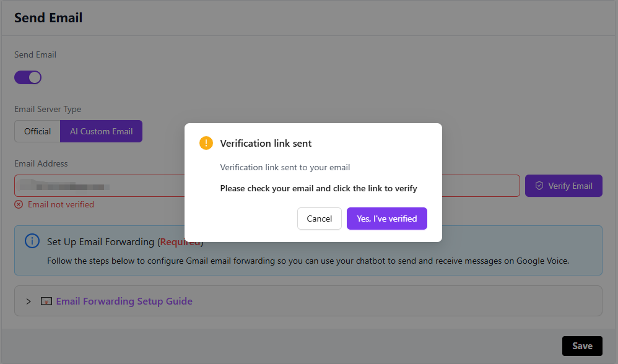This screenshot has width=618, height=364.
Task: Click the 'Set Up Email Forwarding' heading
Action: (102, 241)
